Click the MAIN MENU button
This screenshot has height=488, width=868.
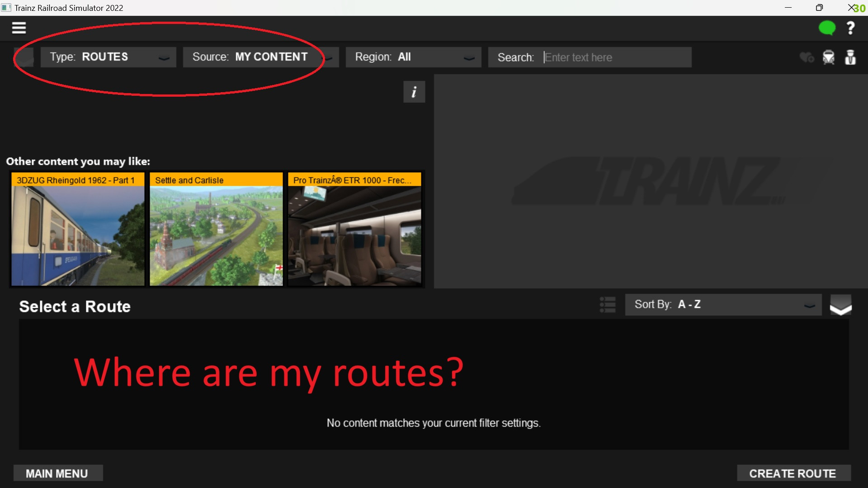[x=58, y=473]
